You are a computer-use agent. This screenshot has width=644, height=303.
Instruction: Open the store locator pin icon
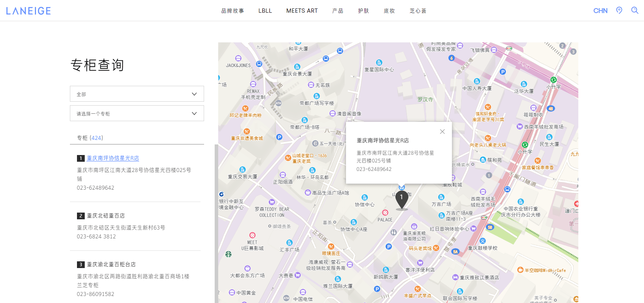pyautogui.click(x=619, y=10)
